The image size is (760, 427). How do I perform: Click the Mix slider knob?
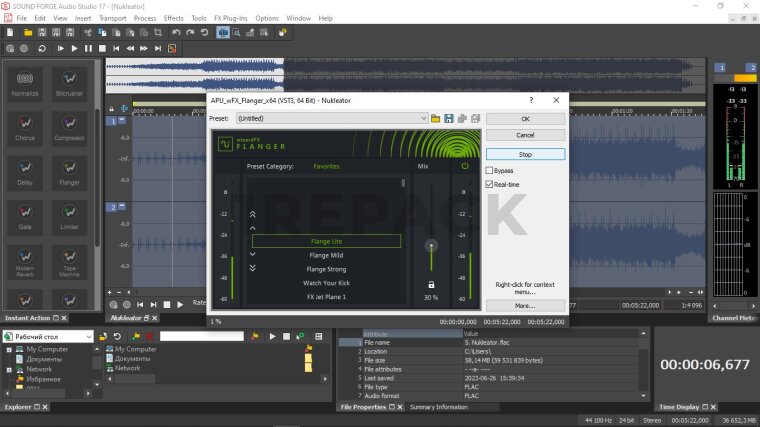point(431,245)
